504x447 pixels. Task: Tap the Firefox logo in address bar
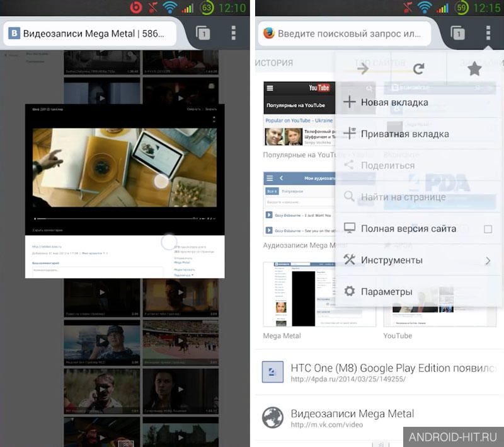pos(269,33)
